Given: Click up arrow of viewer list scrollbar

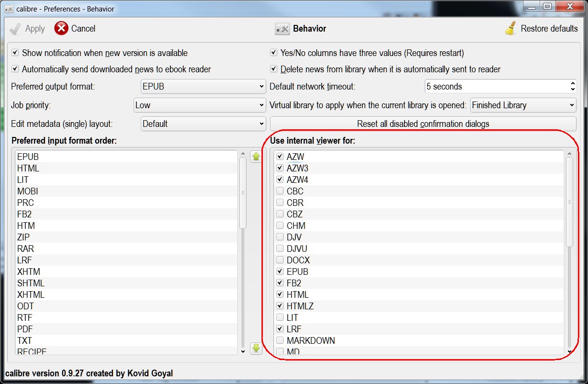Looking at the screenshot, I should 569,154.
